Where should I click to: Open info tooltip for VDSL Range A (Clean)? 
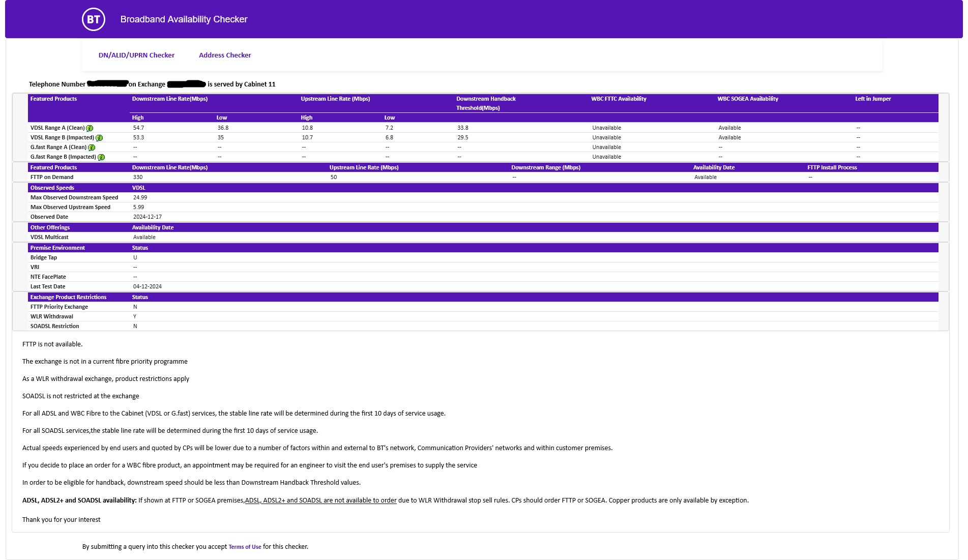coord(90,129)
